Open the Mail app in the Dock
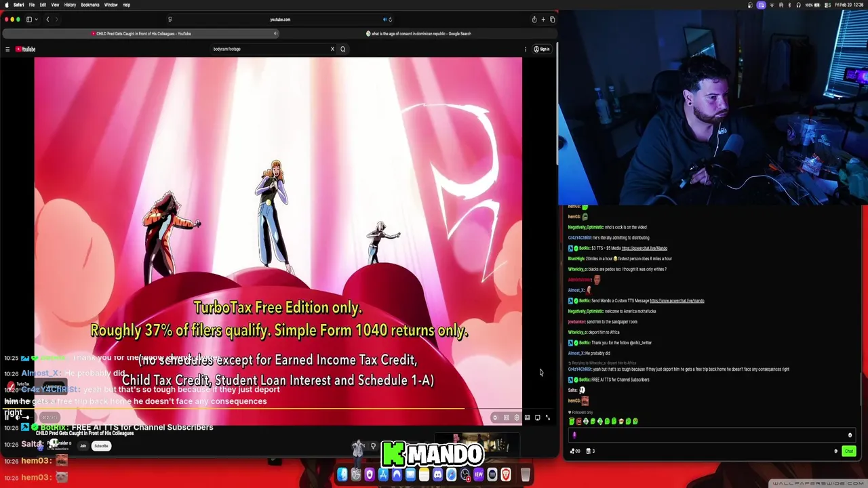The width and height of the screenshot is (868, 488). [x=410, y=475]
